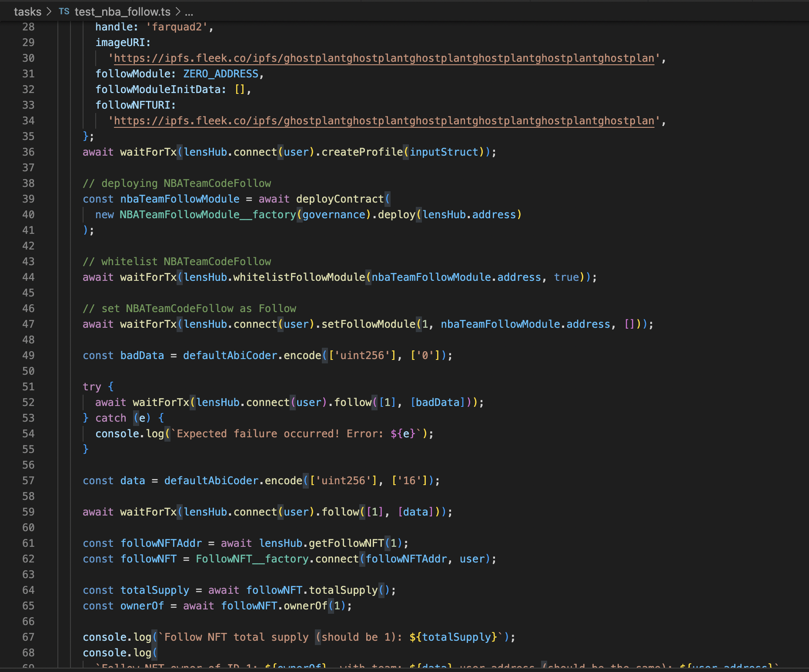
Task: Click the 'catch' keyword on line 53
Action: [x=111, y=418]
